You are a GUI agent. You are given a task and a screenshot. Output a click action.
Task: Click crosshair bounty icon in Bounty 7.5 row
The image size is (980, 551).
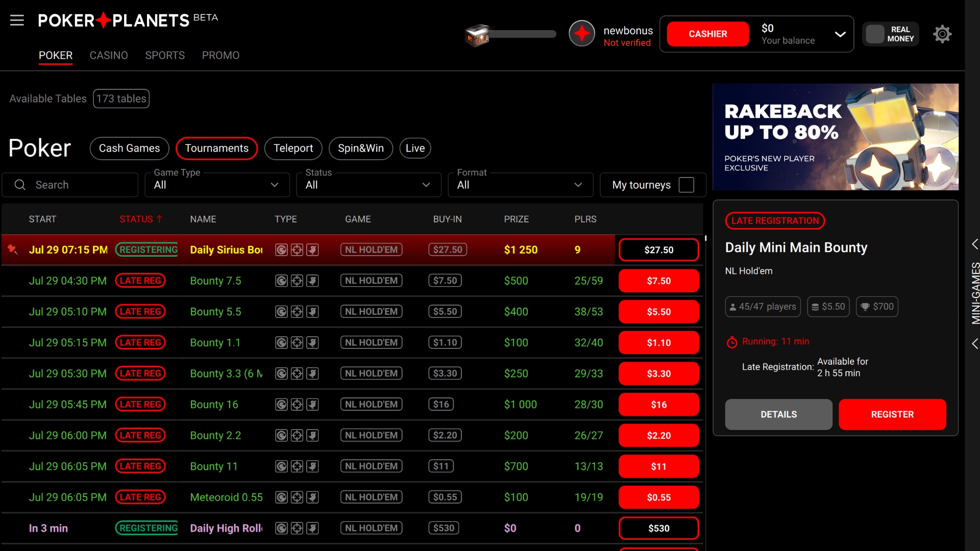297,281
